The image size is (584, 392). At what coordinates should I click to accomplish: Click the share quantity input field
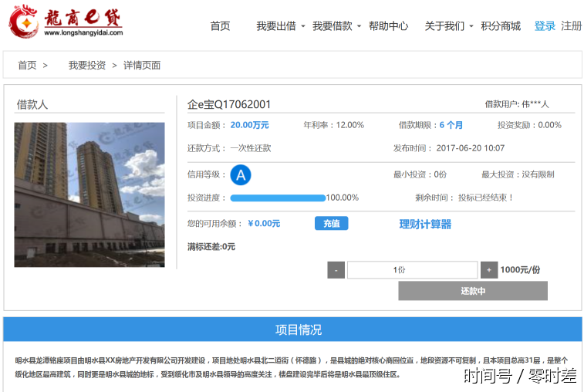point(412,270)
